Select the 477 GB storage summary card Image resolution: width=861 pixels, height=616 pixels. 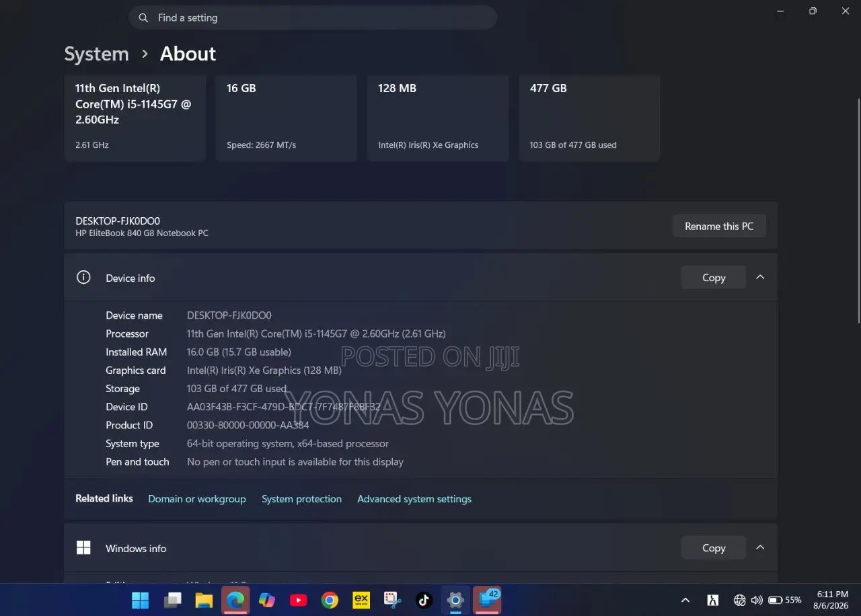(589, 118)
